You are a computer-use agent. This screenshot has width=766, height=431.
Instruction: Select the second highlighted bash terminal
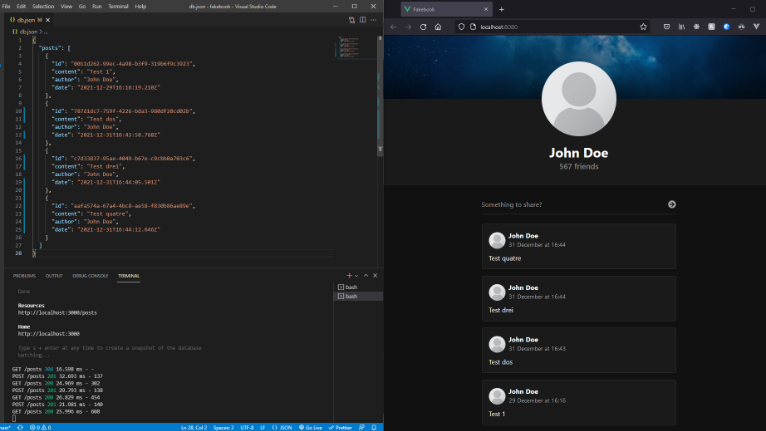[x=358, y=296]
